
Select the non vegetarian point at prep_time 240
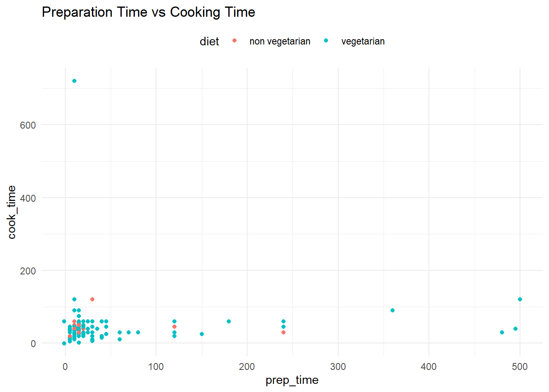[x=283, y=332]
